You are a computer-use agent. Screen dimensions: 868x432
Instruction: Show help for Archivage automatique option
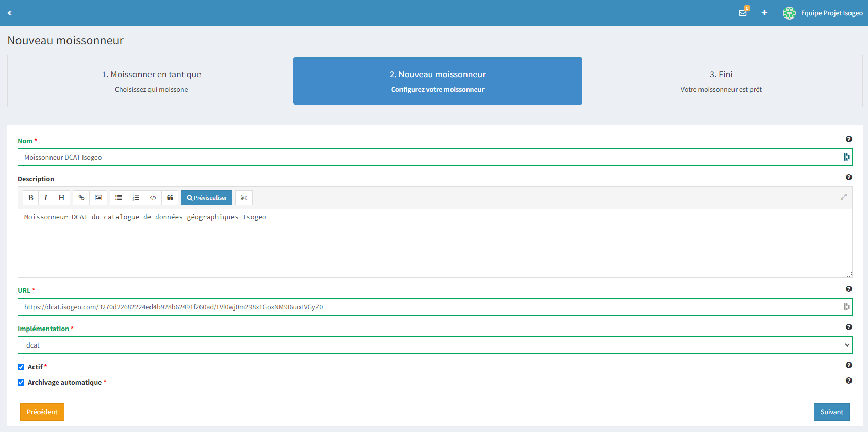click(x=849, y=381)
